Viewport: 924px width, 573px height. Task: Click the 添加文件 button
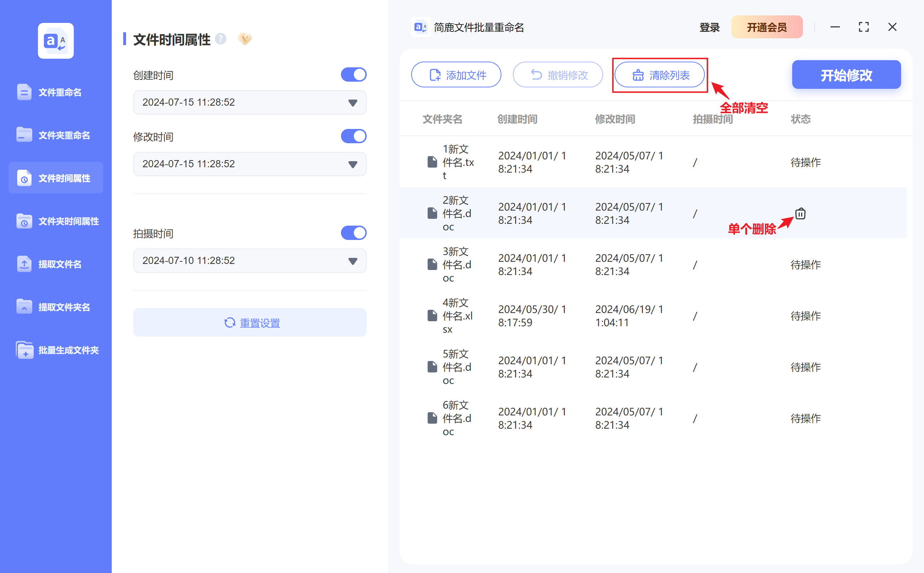[456, 74]
